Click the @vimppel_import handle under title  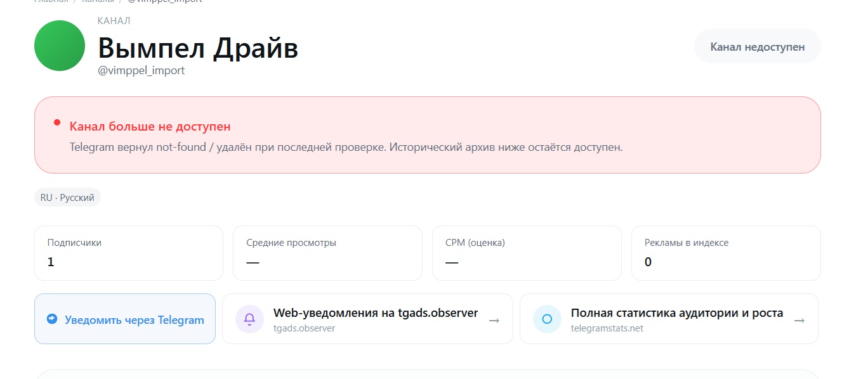(141, 70)
